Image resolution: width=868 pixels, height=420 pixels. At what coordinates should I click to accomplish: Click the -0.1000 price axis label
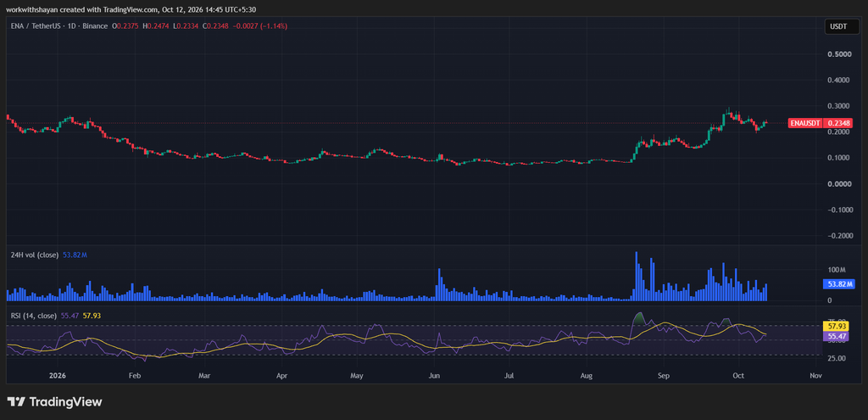click(838, 210)
